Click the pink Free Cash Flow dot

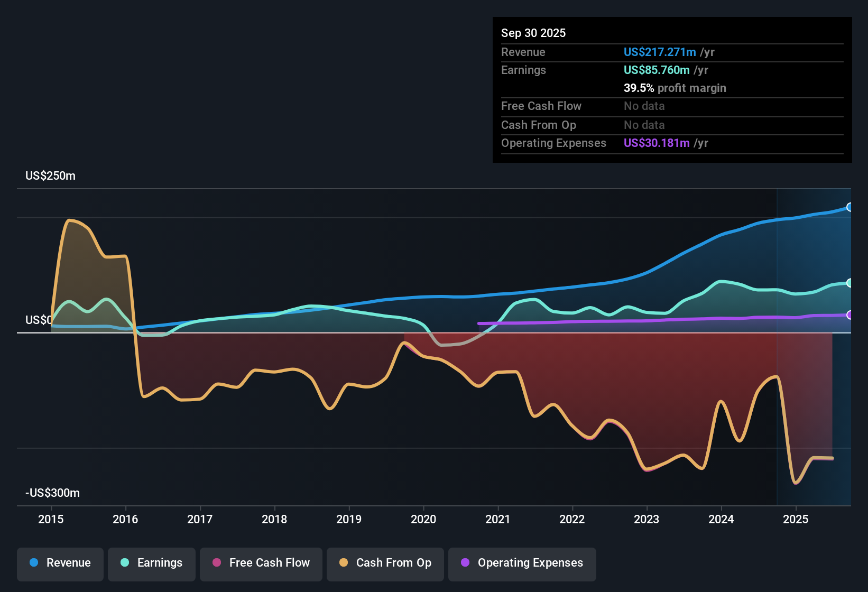(x=217, y=563)
